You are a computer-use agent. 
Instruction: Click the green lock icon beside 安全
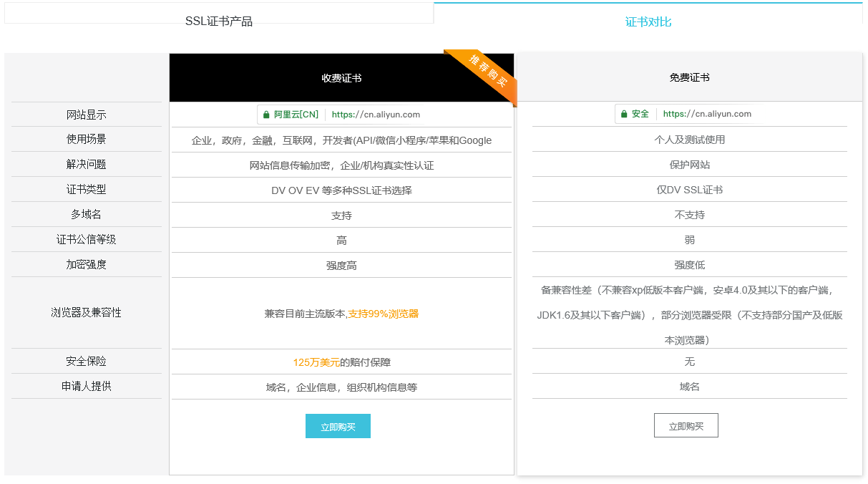click(624, 114)
